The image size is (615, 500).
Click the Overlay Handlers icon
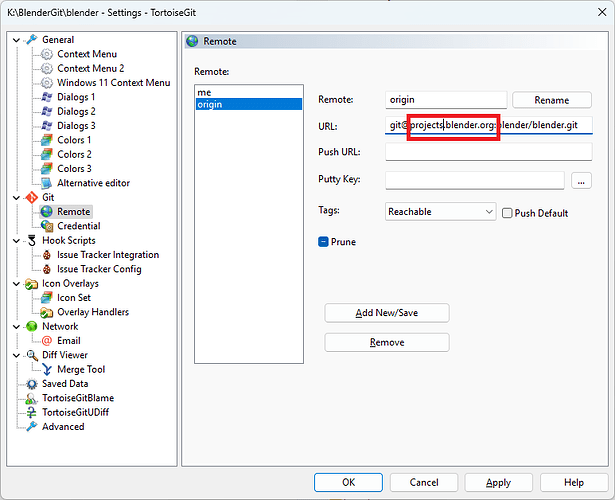(x=47, y=313)
